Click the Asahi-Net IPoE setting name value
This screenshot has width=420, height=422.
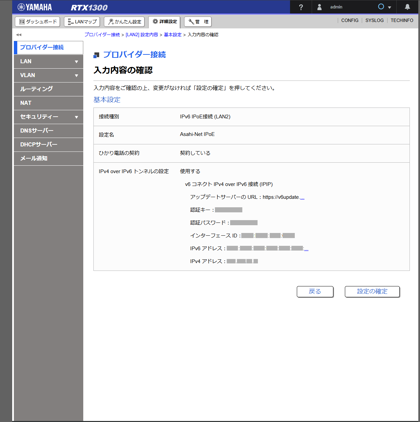(197, 134)
